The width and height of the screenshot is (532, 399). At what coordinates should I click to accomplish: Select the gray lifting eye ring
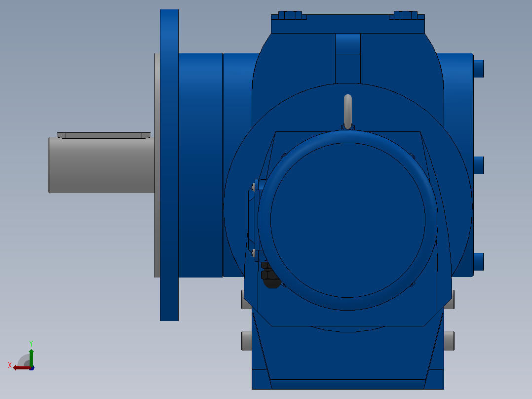pyautogui.click(x=348, y=112)
